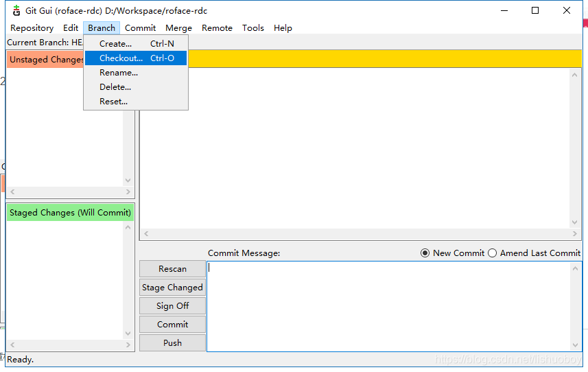This screenshot has width=588, height=372.
Task: Click down arrow of commit message scrollbar
Action: point(575,345)
